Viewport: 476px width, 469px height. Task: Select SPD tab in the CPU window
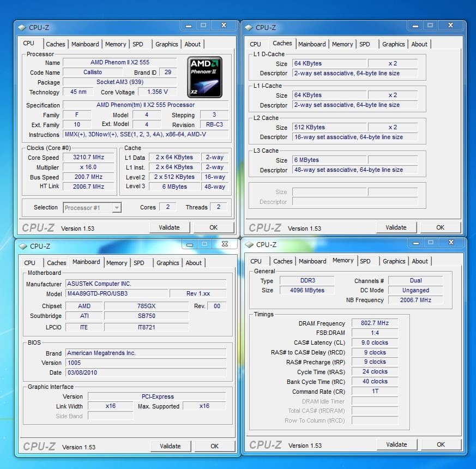click(x=137, y=44)
